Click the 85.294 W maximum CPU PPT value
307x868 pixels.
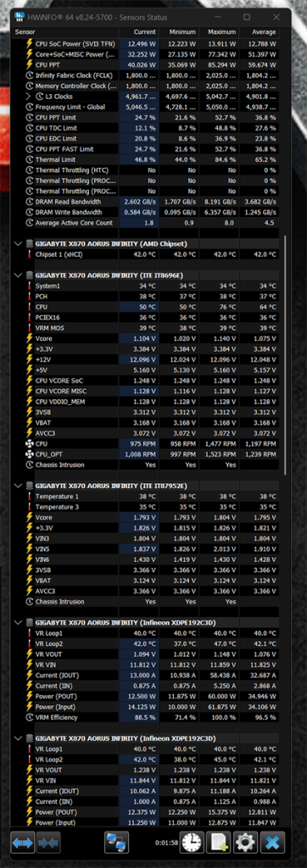(x=221, y=64)
